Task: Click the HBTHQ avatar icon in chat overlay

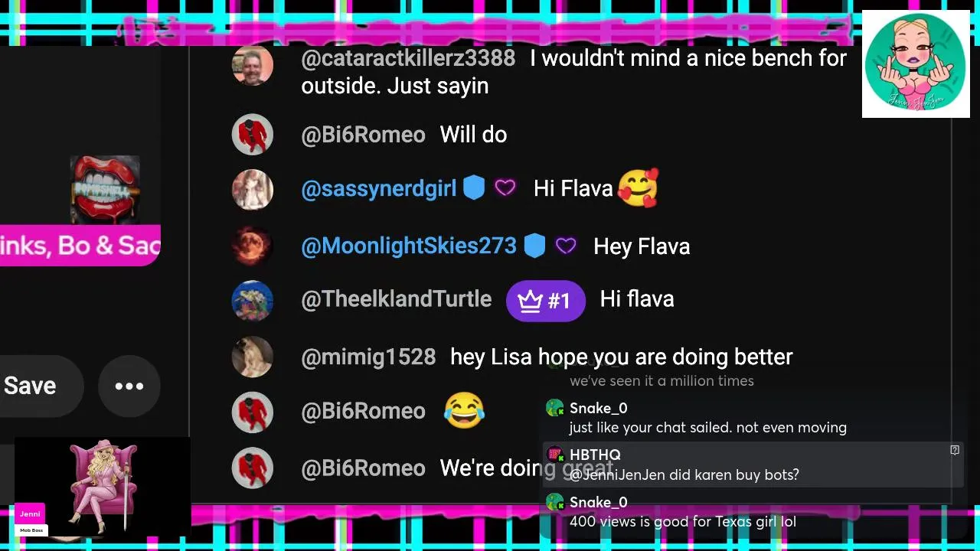Action: [555, 455]
